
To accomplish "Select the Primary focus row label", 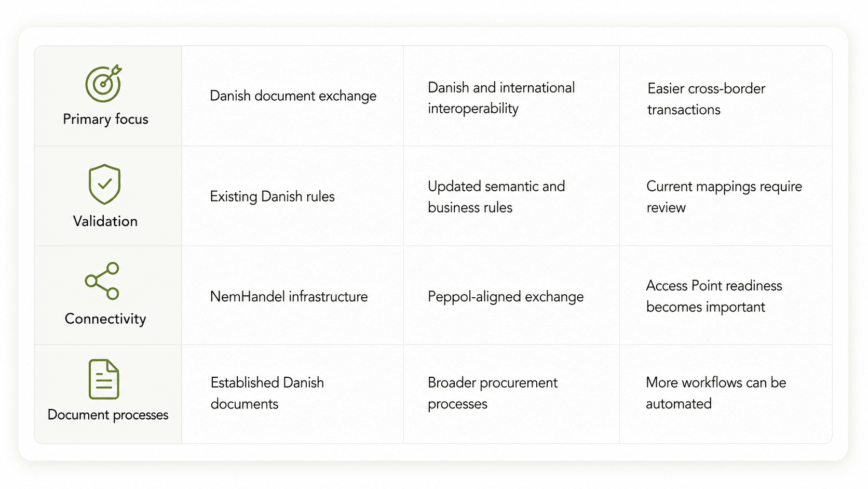I will pyautogui.click(x=105, y=119).
